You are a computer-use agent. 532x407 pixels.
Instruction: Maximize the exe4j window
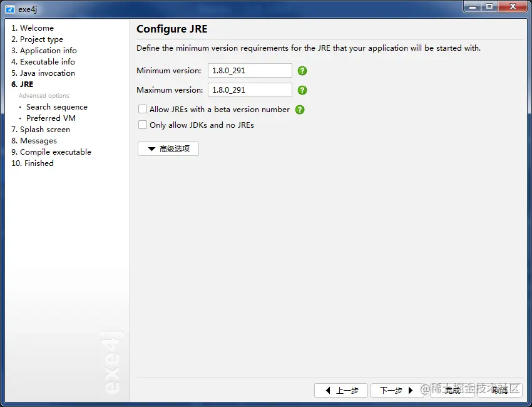489,7
